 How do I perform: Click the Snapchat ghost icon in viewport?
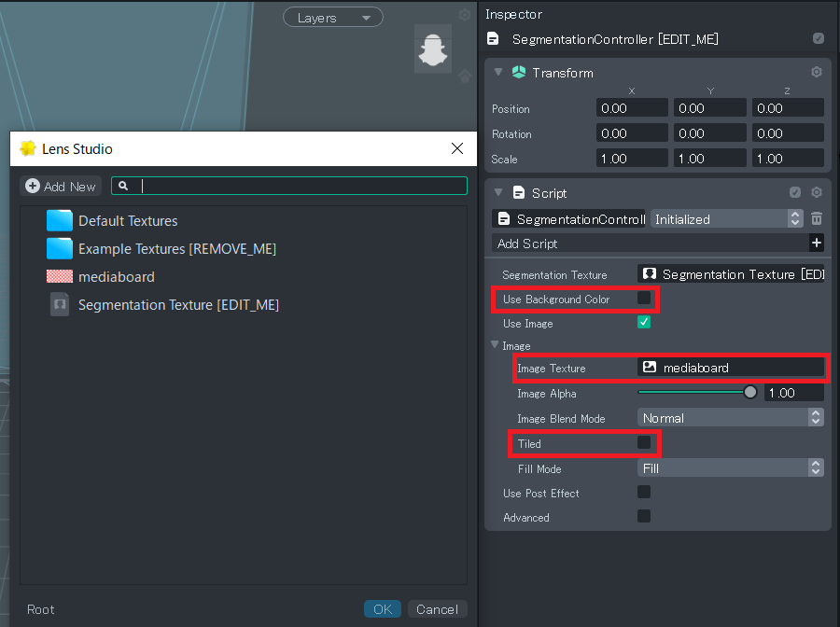(433, 49)
